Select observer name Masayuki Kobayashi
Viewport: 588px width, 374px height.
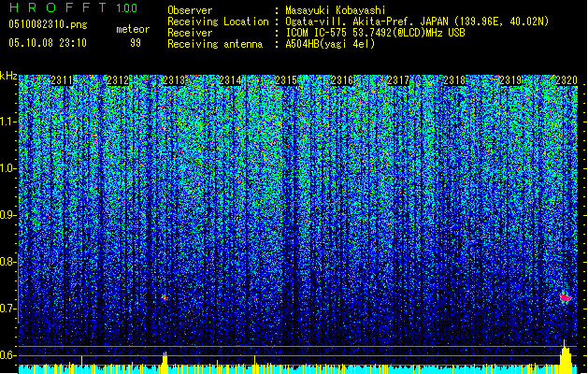coord(336,10)
